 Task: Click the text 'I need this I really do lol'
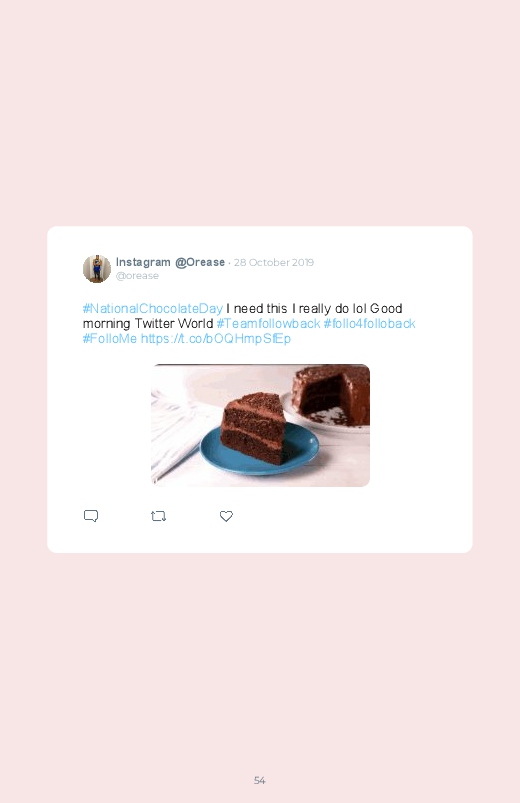click(296, 309)
